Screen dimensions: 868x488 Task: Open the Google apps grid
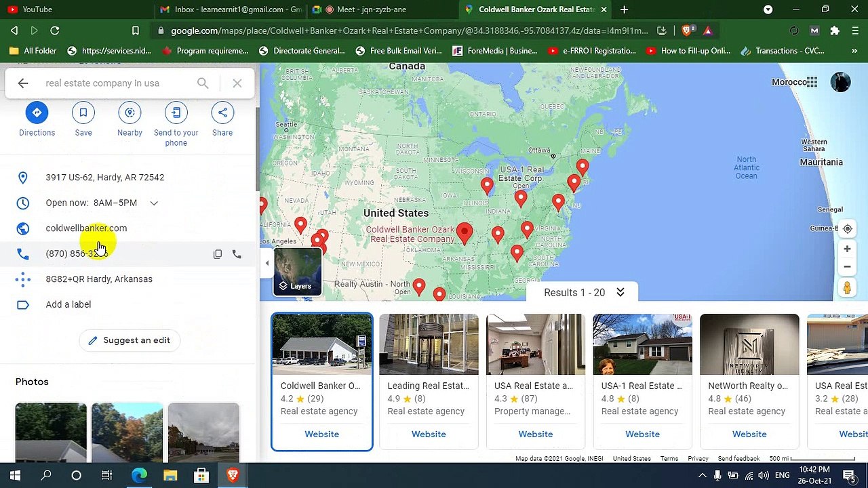click(x=812, y=82)
